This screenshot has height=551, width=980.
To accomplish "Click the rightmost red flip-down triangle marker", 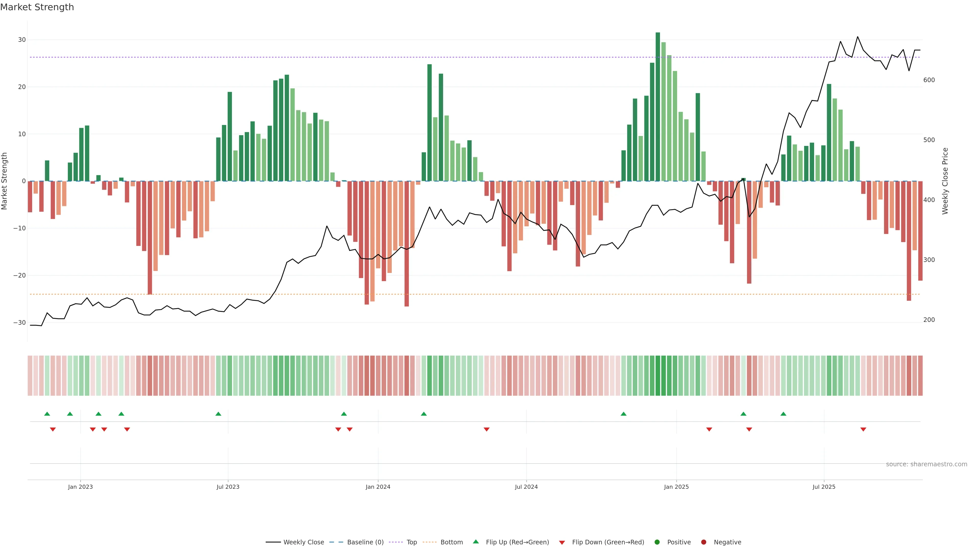I will pyautogui.click(x=863, y=429).
